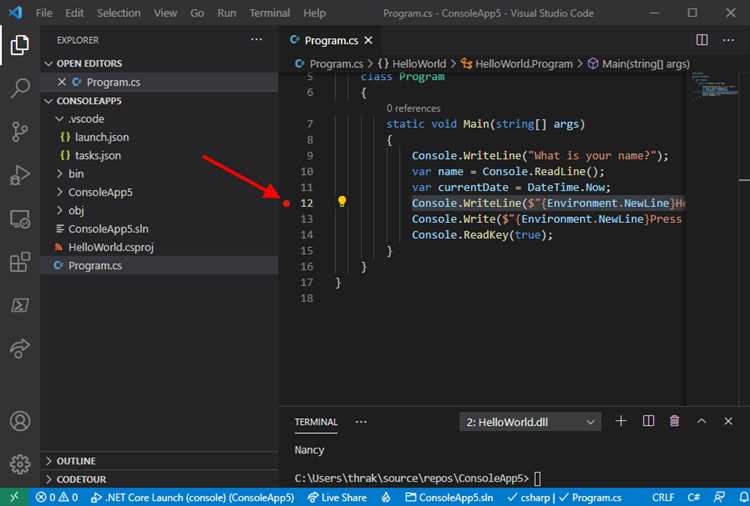Open notifications bell in status bar
The height and width of the screenshot is (506, 750).
[743, 497]
